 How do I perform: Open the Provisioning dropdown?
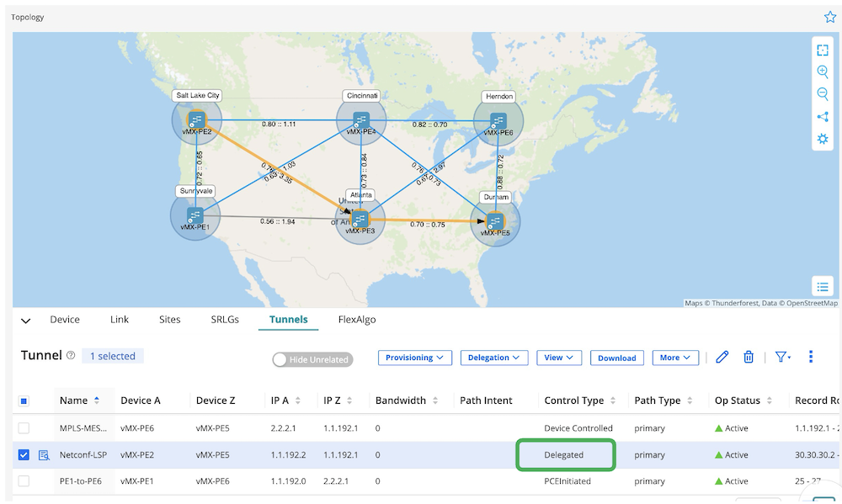415,358
